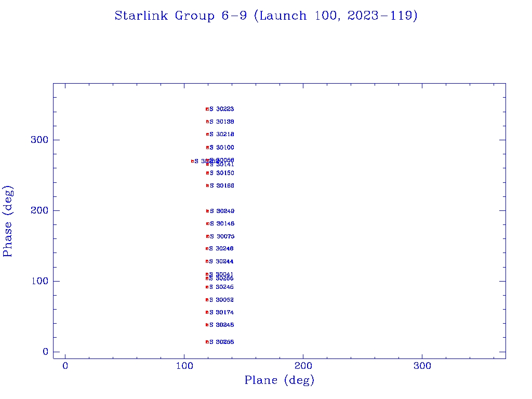Image resolution: width=532 pixels, height=399 pixels.
Task: Select the S 30052 satellite label
Action: [221, 300]
